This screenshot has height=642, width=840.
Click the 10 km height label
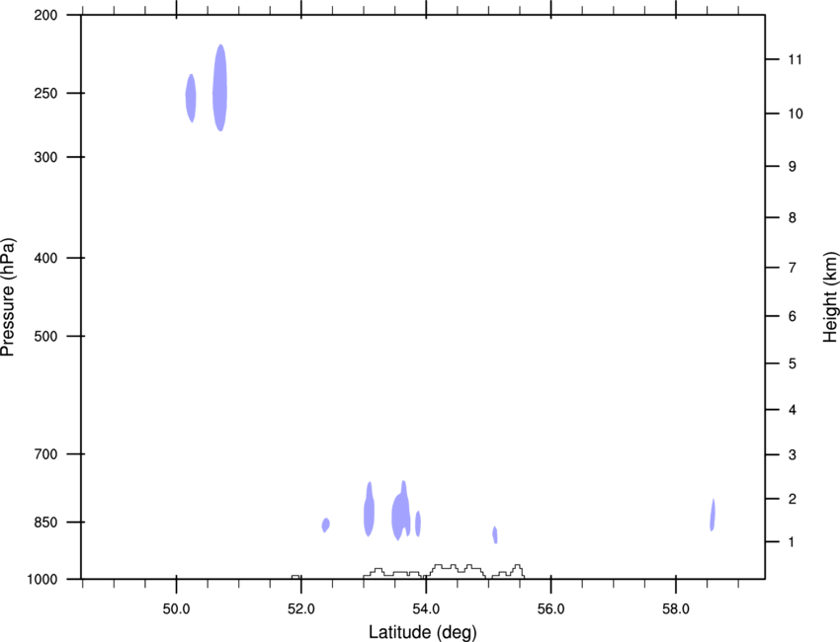(x=795, y=114)
